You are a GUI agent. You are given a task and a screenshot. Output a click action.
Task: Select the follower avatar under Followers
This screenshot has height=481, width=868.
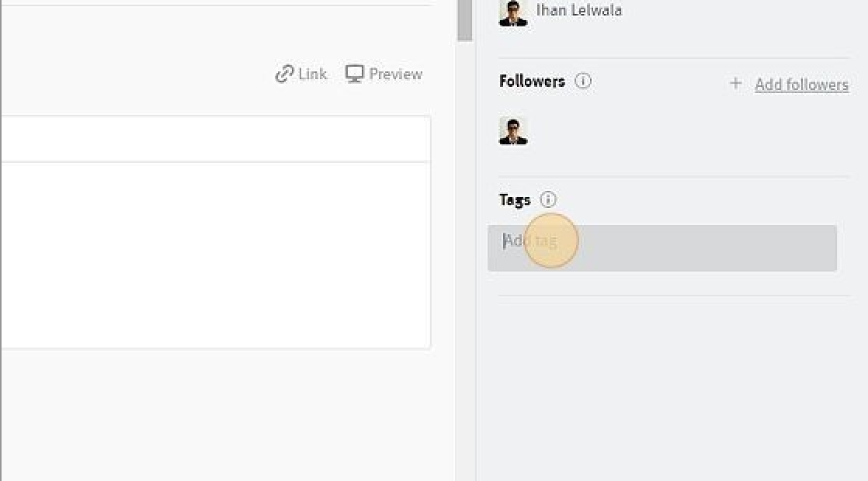pyautogui.click(x=512, y=131)
